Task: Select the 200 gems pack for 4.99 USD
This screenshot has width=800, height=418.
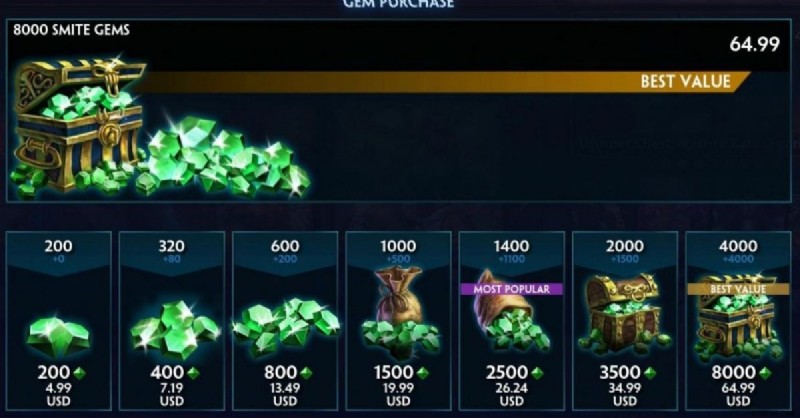Action: pyautogui.click(x=59, y=321)
